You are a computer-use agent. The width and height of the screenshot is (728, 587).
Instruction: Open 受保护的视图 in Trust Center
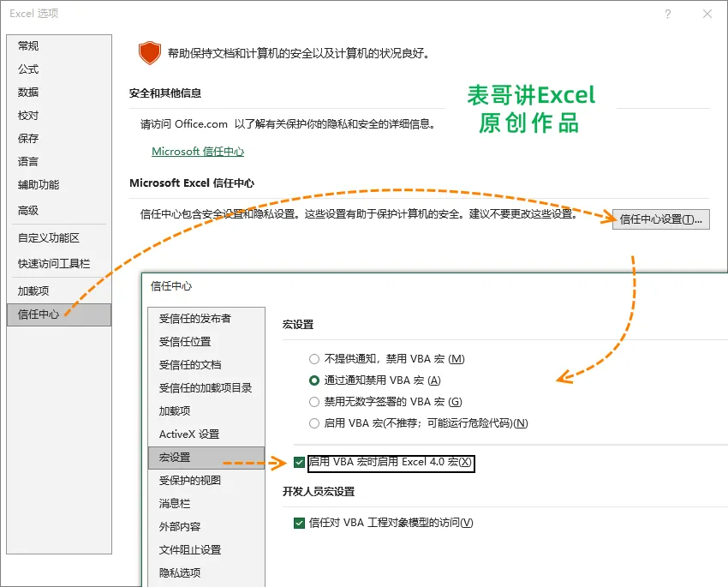coord(206,481)
